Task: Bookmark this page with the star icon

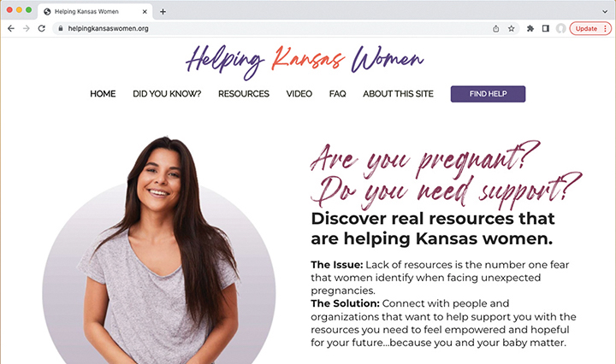Action: click(511, 29)
